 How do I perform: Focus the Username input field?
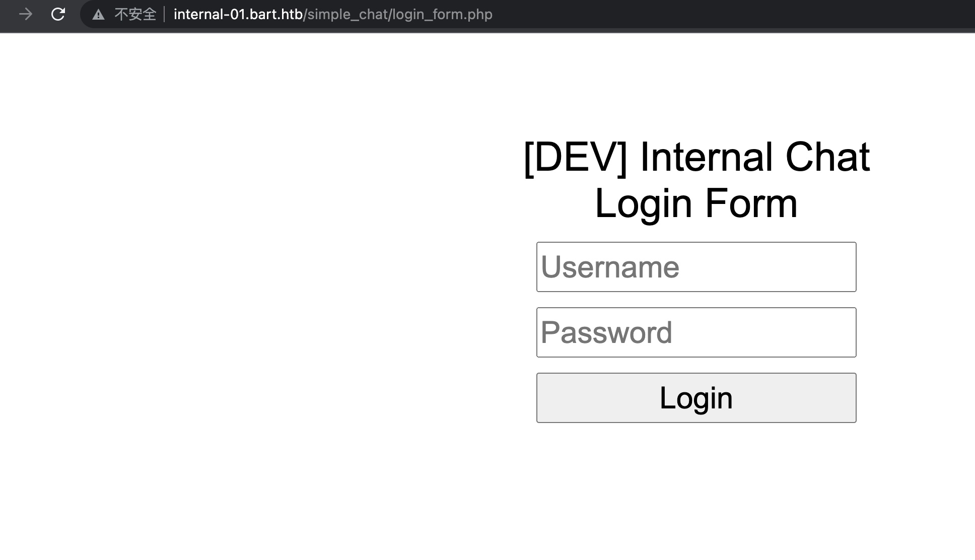click(x=696, y=267)
